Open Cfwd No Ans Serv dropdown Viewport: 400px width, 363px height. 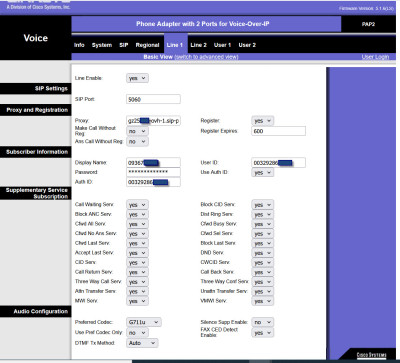(137, 234)
